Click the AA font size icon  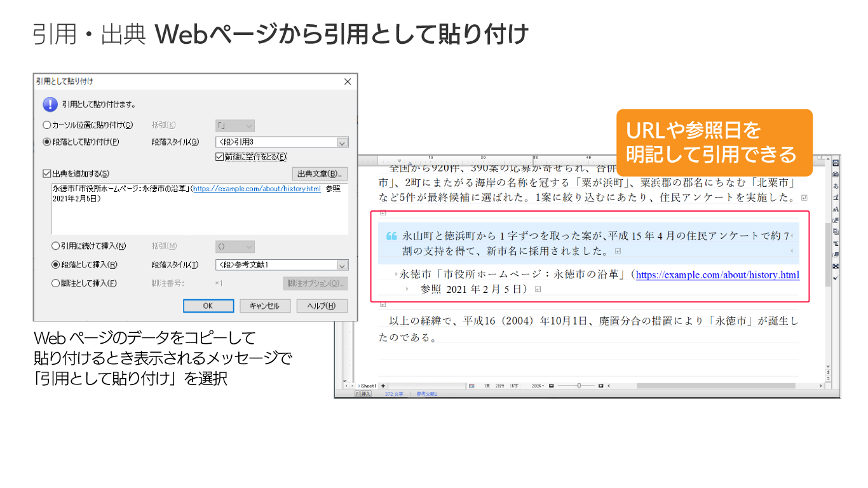tap(835, 209)
